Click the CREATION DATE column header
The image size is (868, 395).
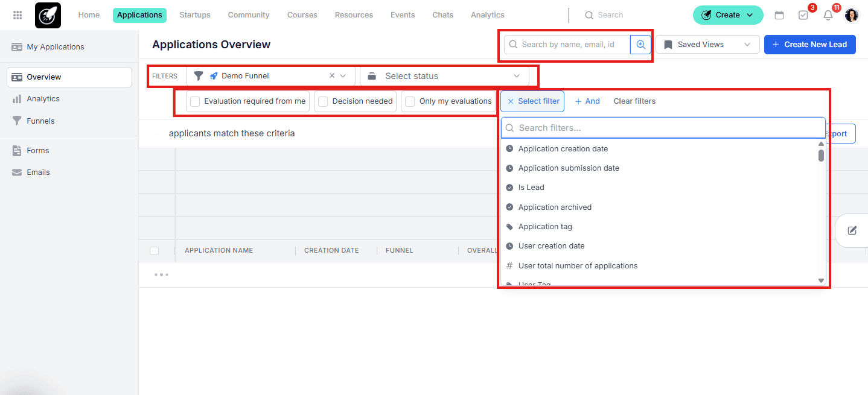tap(331, 251)
